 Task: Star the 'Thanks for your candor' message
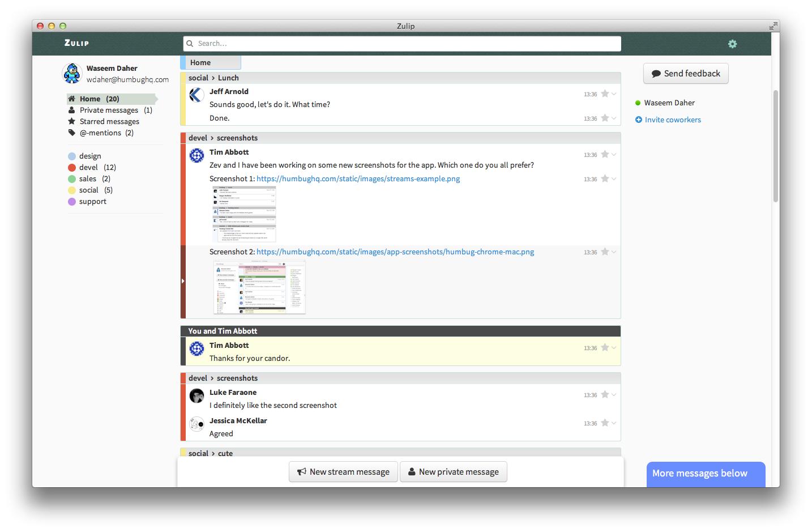tap(605, 347)
